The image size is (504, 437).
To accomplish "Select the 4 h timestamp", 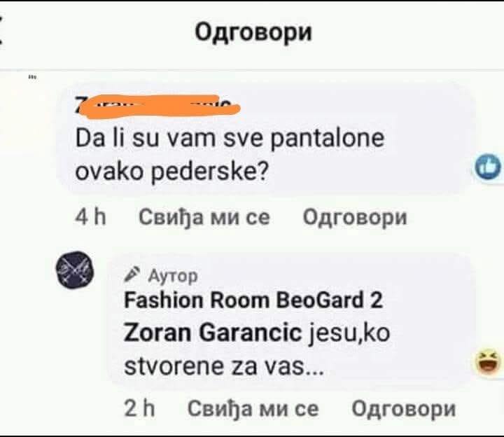I will [90, 217].
